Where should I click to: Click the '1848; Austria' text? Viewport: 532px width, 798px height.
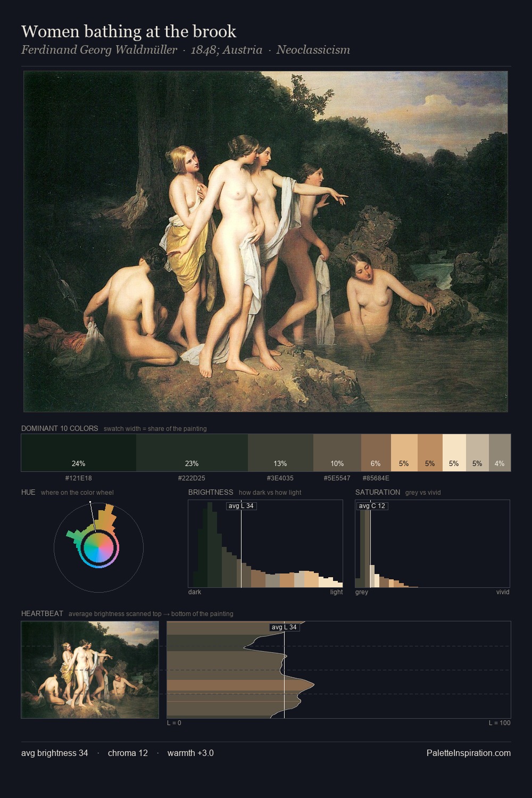227,50
